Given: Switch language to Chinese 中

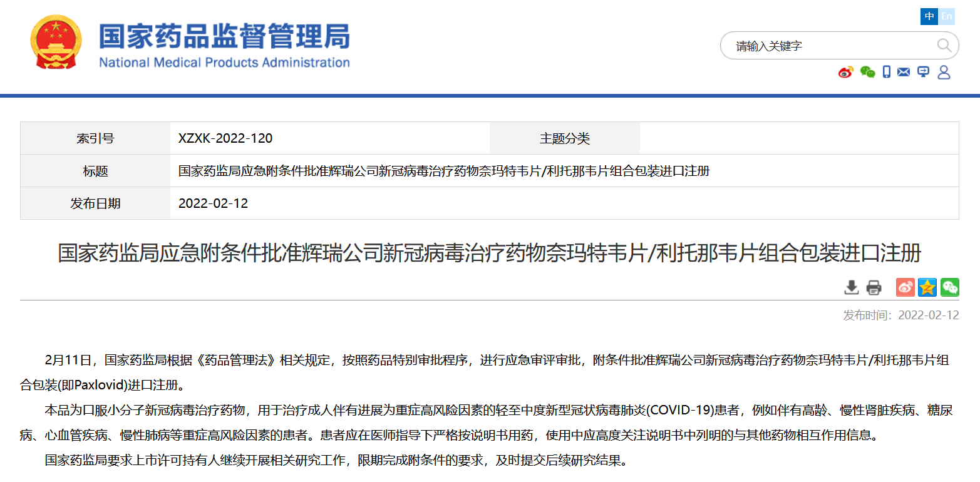Looking at the screenshot, I should [929, 16].
